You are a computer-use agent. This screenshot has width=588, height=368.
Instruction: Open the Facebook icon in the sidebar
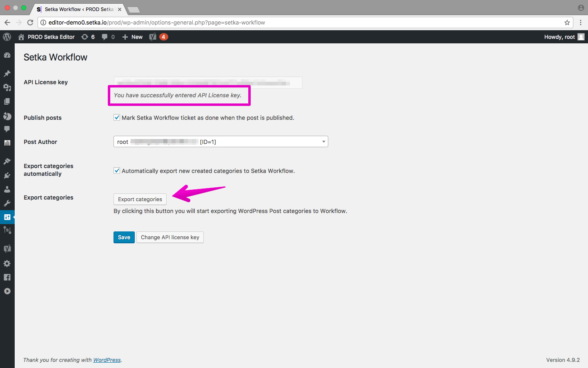point(7,277)
